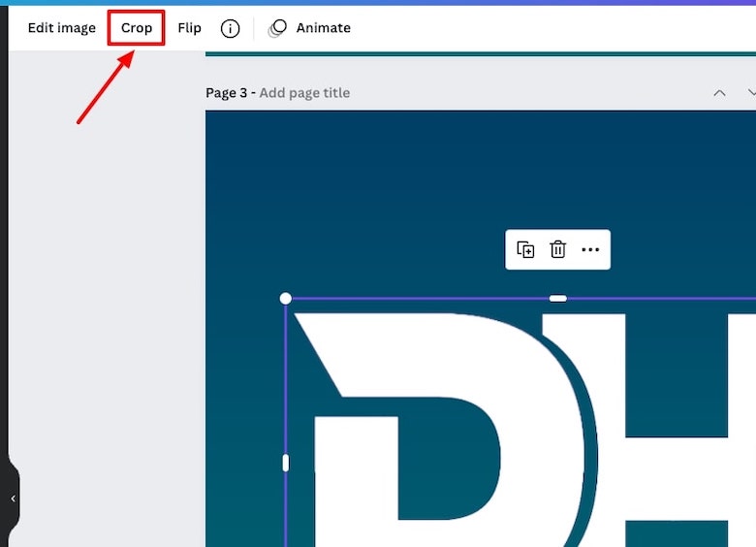Click the gray area left of canvas
The height and width of the screenshot is (547, 756).
(107, 291)
